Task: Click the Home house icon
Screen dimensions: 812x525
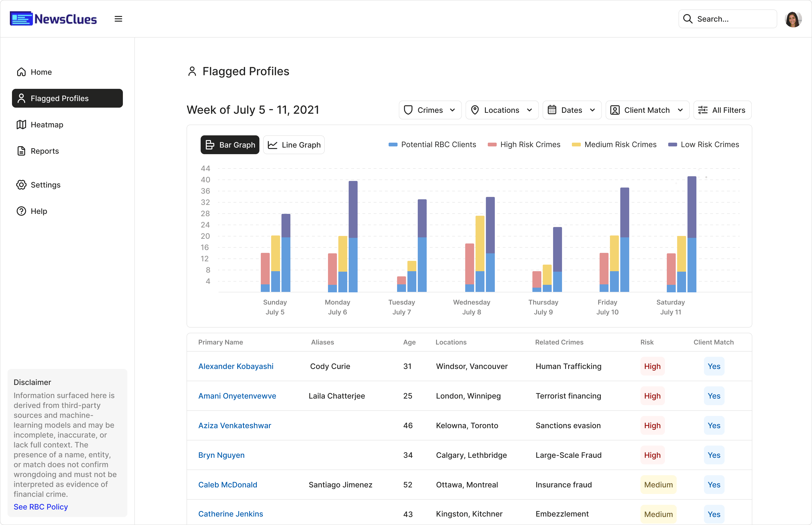Action: (21, 72)
